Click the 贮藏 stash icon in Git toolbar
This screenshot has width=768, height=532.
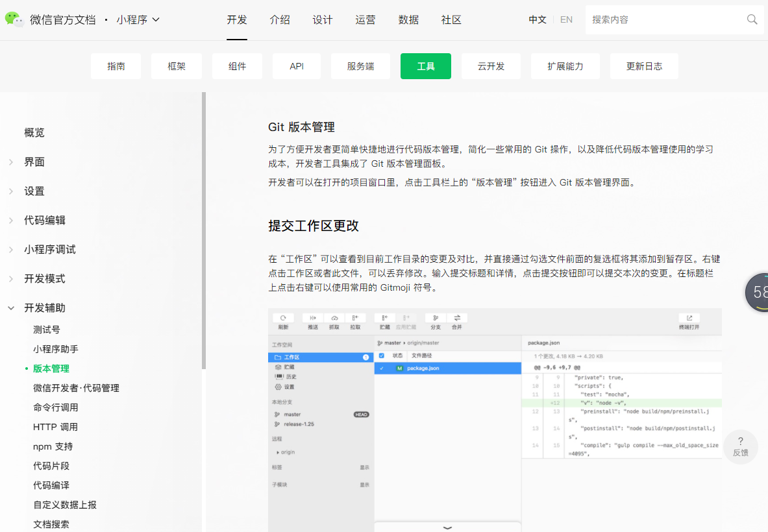point(385,318)
